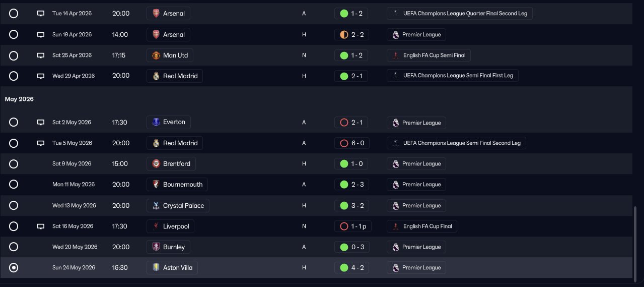Select the radio button for Wed 29 Apr fixture
Screen dimensions: 644x287
pyautogui.click(x=14, y=76)
